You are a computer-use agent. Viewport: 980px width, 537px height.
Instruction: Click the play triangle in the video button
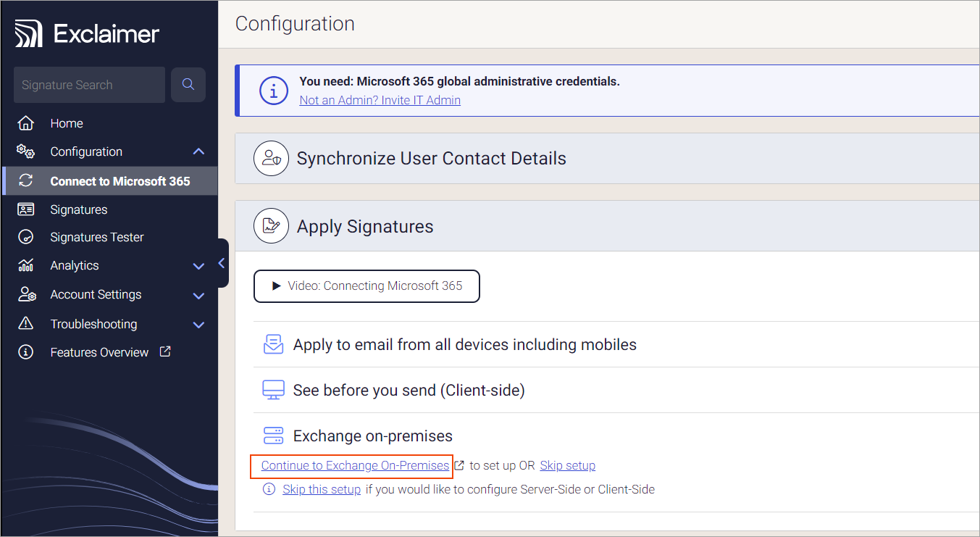point(276,286)
